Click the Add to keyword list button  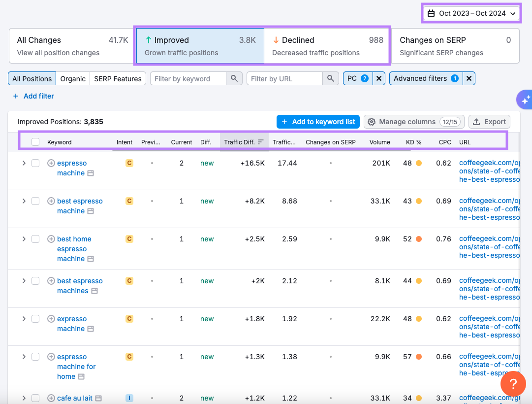pyautogui.click(x=318, y=122)
